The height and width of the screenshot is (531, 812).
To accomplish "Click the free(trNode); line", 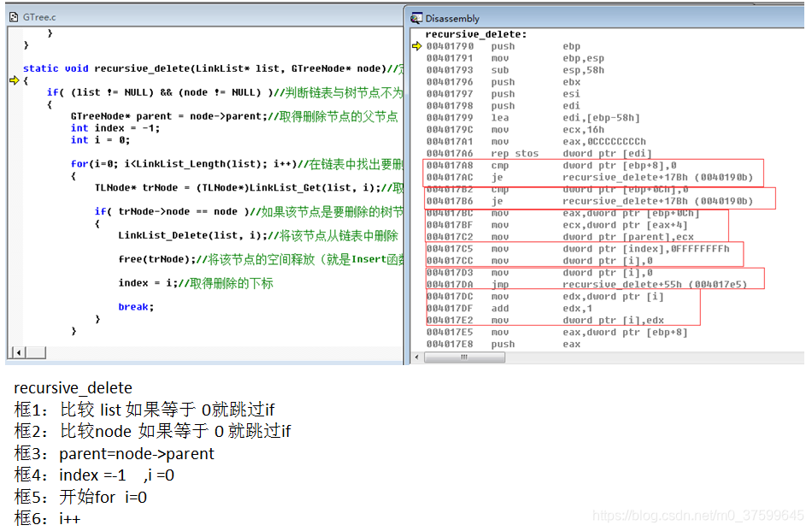I will pyautogui.click(x=261, y=259).
